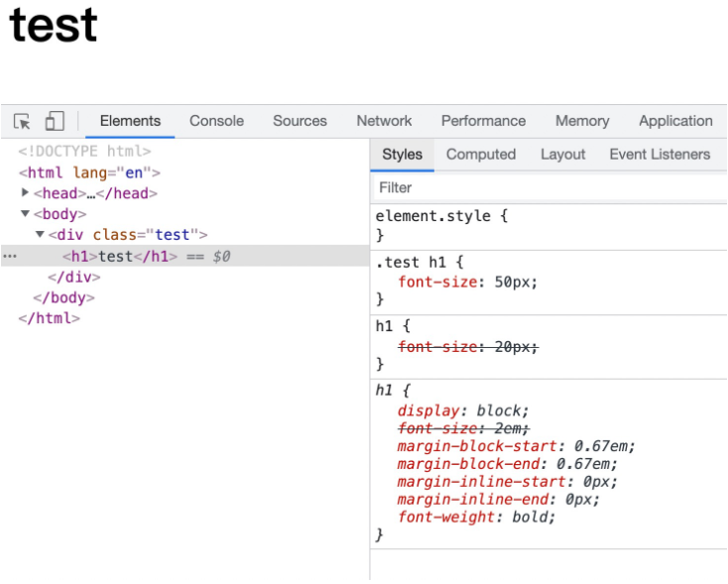Select the Performance tab
728x584 pixels.
click(x=483, y=121)
